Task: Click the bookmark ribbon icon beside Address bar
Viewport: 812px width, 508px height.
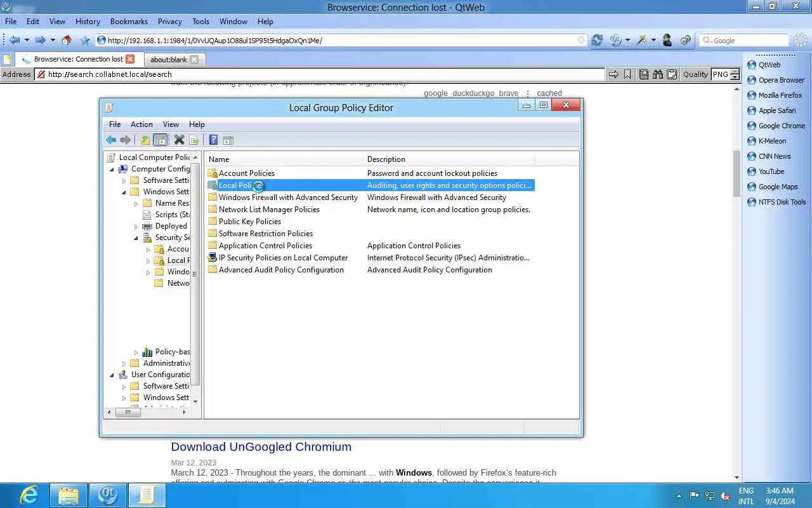Action: tap(627, 74)
